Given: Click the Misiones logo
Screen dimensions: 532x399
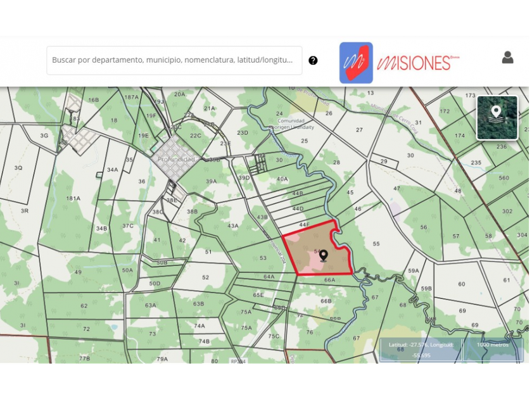Looking at the screenshot, I should (x=400, y=63).
